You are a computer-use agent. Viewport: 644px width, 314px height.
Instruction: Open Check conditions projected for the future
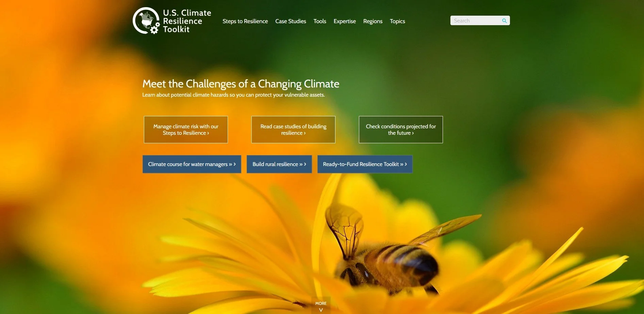[401, 130]
